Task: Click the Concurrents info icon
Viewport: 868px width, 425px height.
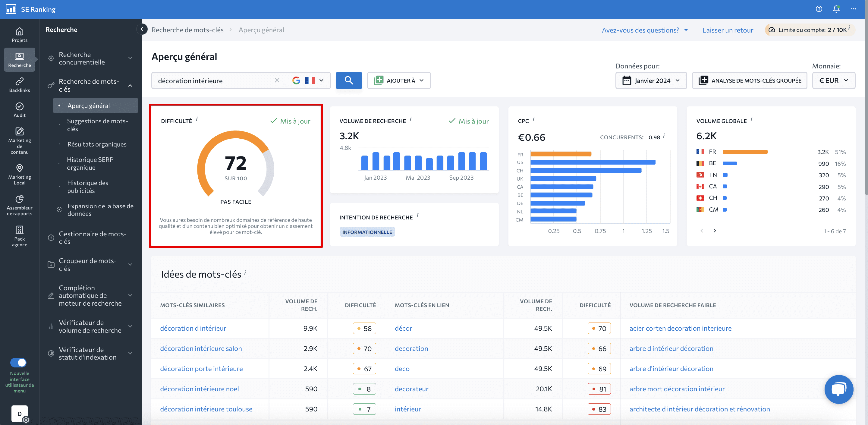Action: tap(664, 136)
